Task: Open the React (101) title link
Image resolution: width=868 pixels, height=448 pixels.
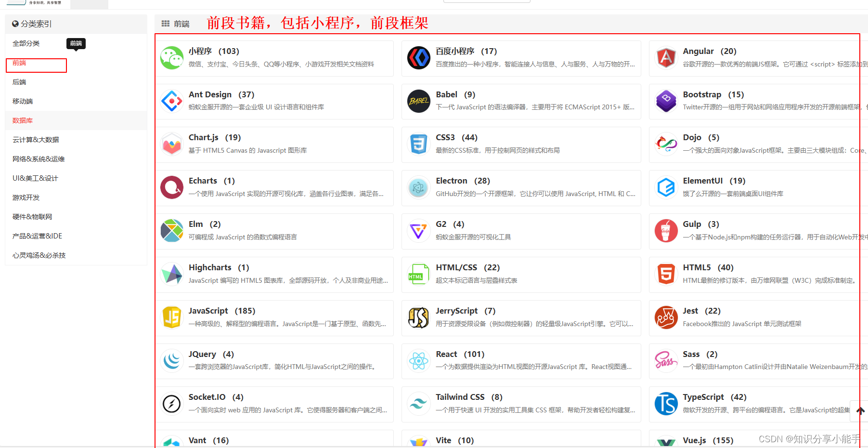Action: tap(460, 354)
